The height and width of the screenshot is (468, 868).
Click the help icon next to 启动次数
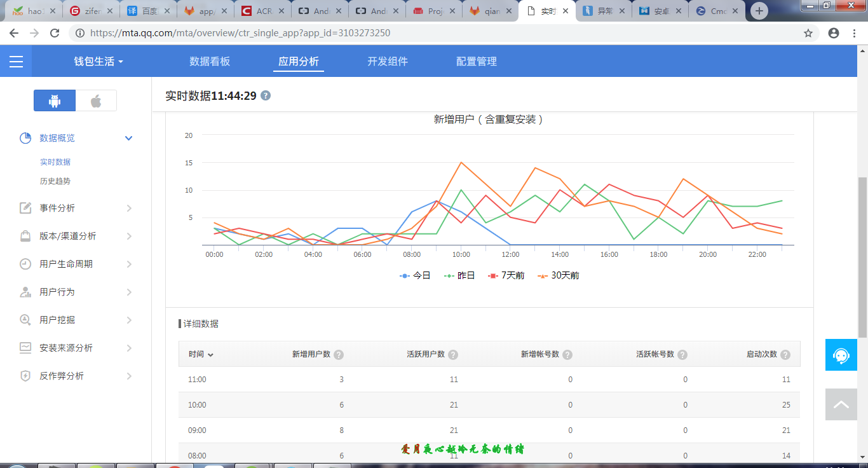pyautogui.click(x=785, y=355)
